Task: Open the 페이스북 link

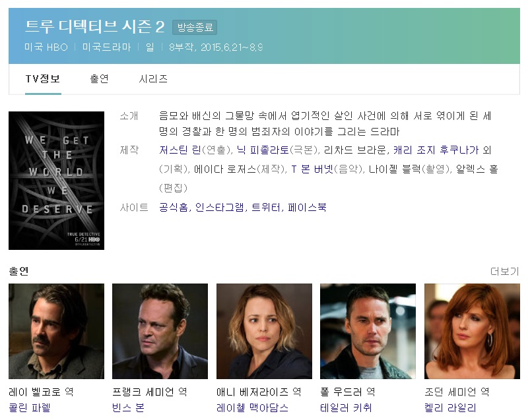Action: [x=307, y=207]
